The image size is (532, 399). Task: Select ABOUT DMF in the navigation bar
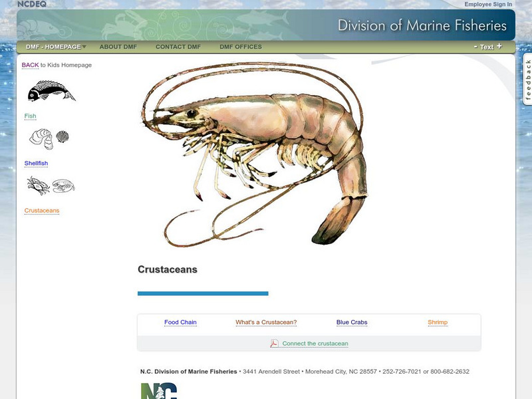pyautogui.click(x=118, y=47)
